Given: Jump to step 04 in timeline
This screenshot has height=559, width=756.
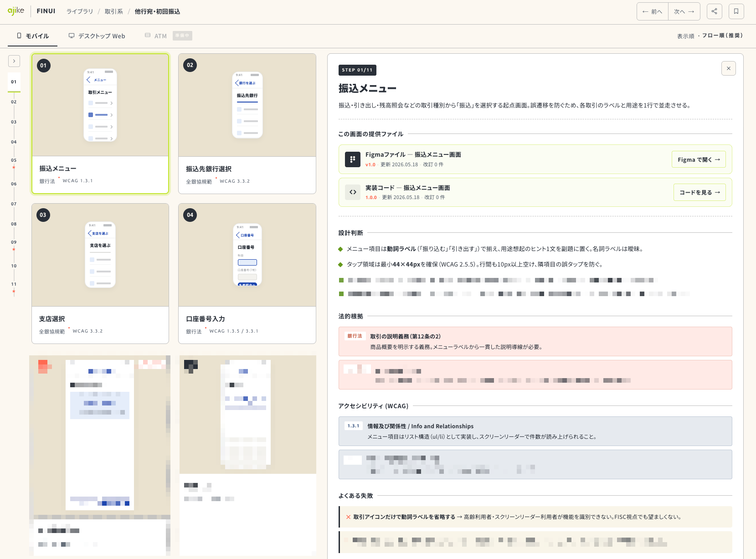Looking at the screenshot, I should (14, 142).
